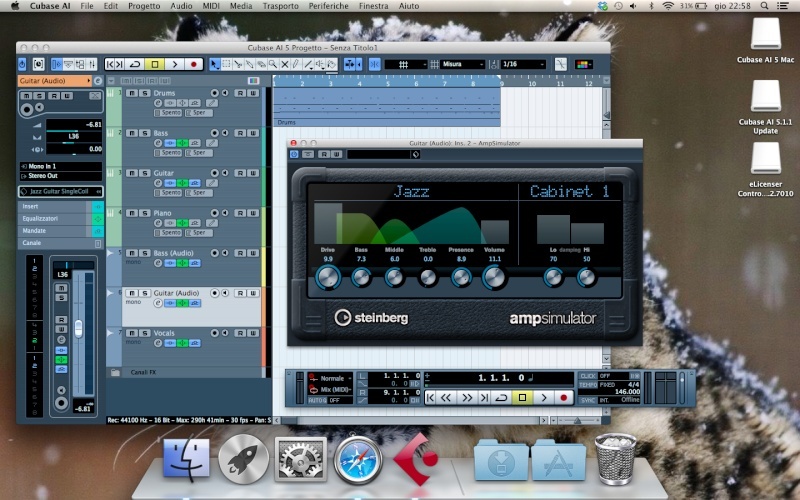The height and width of the screenshot is (500, 800).
Task: Select Stereo Out output routing
Action: pos(60,176)
